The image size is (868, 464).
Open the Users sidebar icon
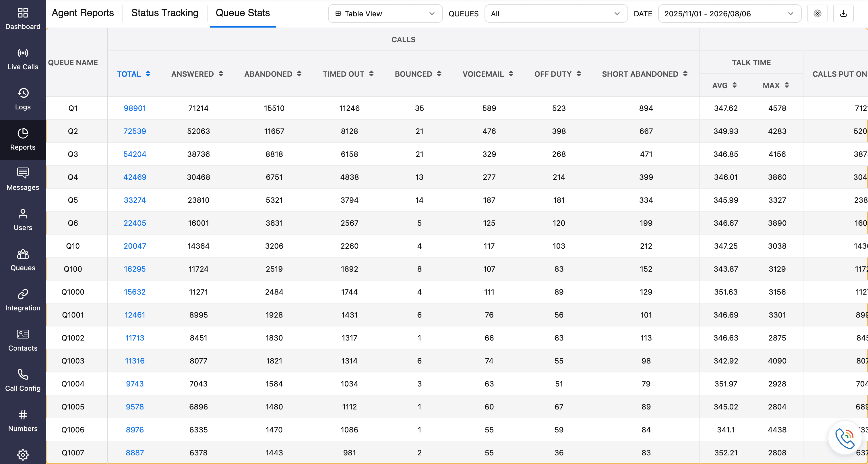23,214
